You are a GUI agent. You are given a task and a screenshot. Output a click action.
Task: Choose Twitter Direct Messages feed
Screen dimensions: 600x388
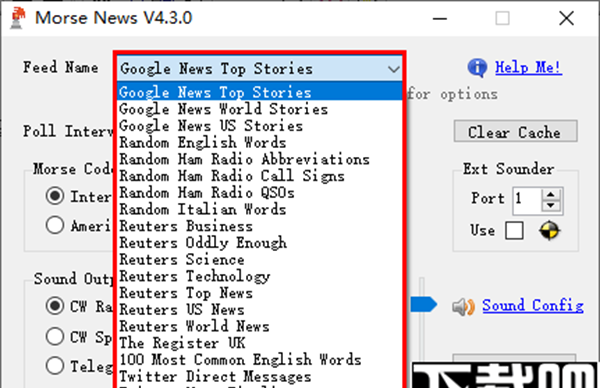(259, 377)
